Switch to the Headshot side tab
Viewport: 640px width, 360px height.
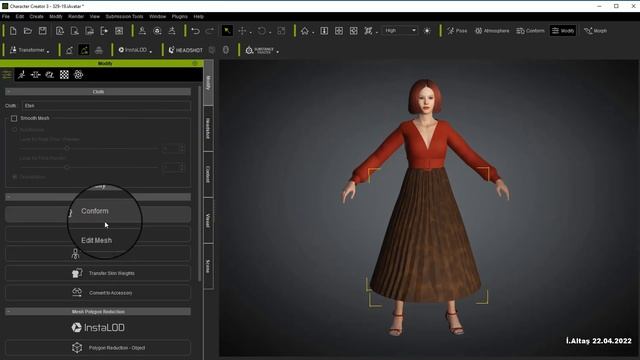point(208,129)
